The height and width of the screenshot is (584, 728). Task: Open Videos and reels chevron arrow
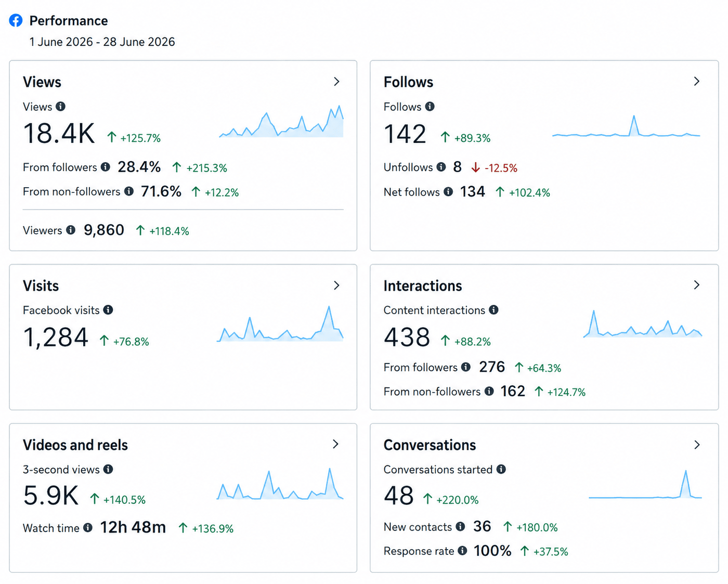coord(336,444)
